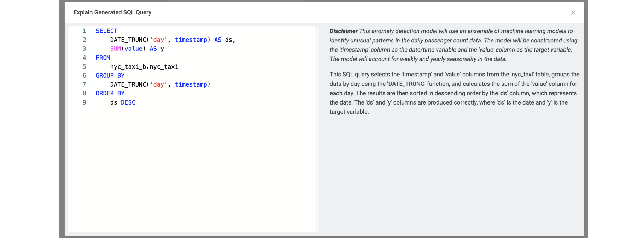Click the SELECT keyword in the query
This screenshot has width=644, height=238.
tap(106, 31)
